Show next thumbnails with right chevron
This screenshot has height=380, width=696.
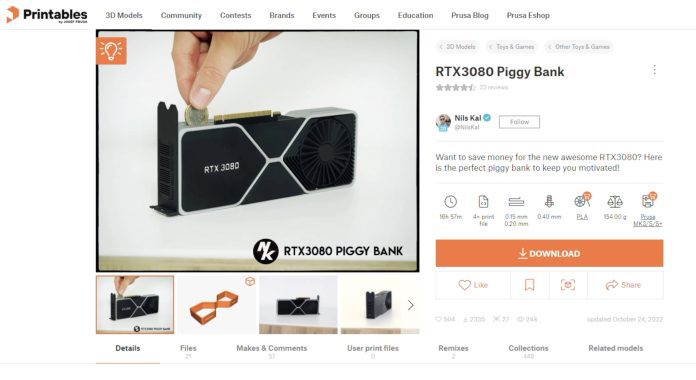(x=411, y=305)
